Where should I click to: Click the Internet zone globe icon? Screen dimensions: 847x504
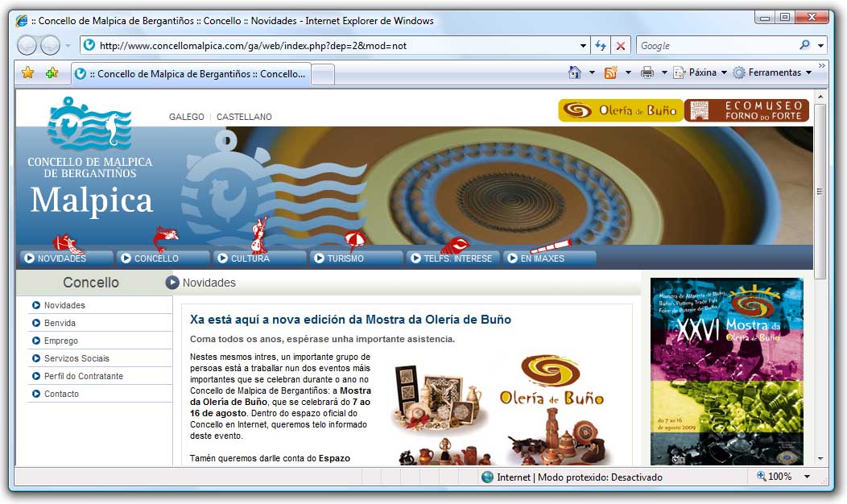click(487, 477)
